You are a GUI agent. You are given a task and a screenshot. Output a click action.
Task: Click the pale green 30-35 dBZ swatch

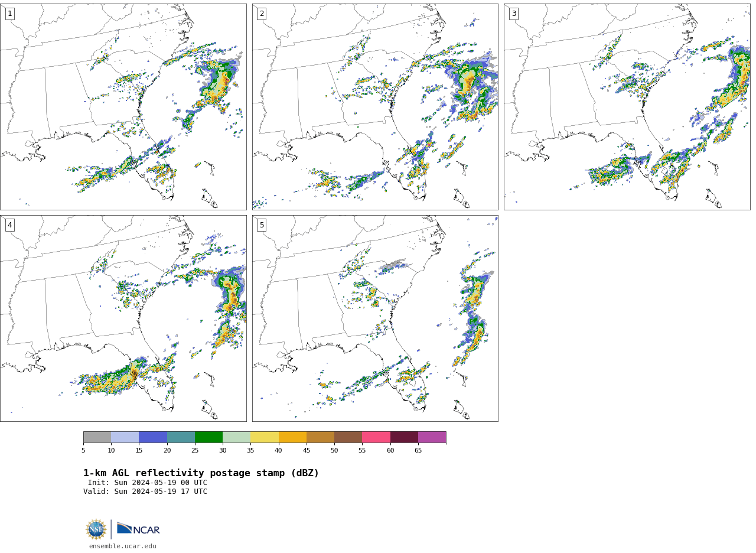[237, 437]
